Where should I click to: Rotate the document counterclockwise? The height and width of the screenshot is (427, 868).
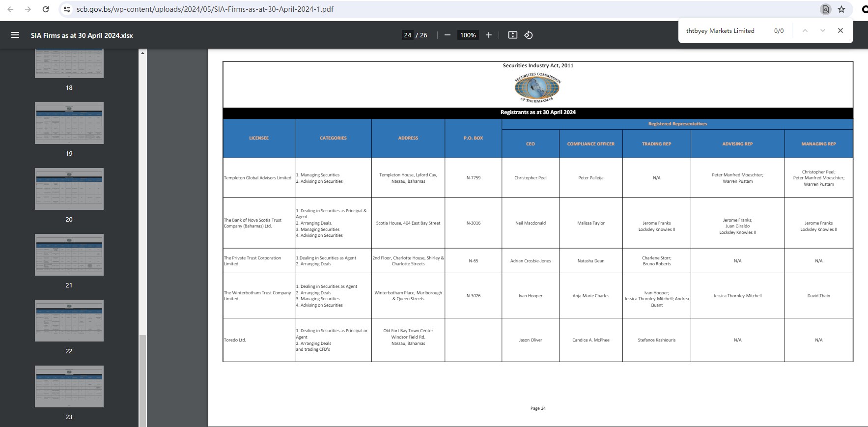coord(529,35)
